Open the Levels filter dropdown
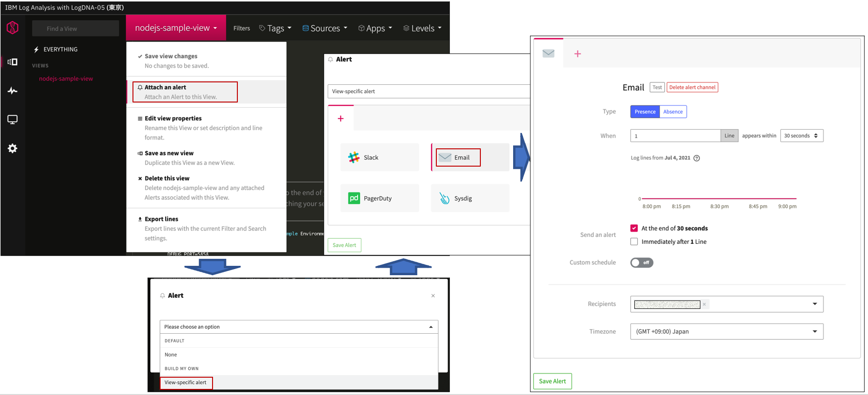The height and width of the screenshot is (395, 868). point(422,28)
